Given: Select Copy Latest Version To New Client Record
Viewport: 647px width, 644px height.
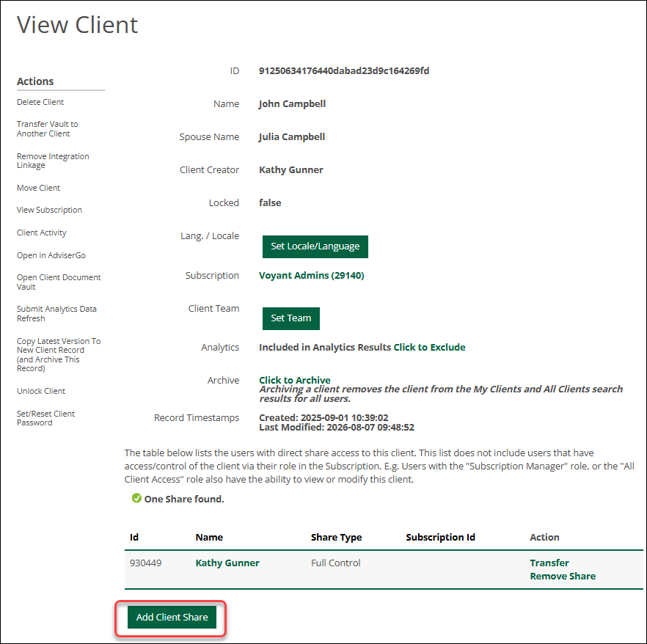Looking at the screenshot, I should 59,354.
